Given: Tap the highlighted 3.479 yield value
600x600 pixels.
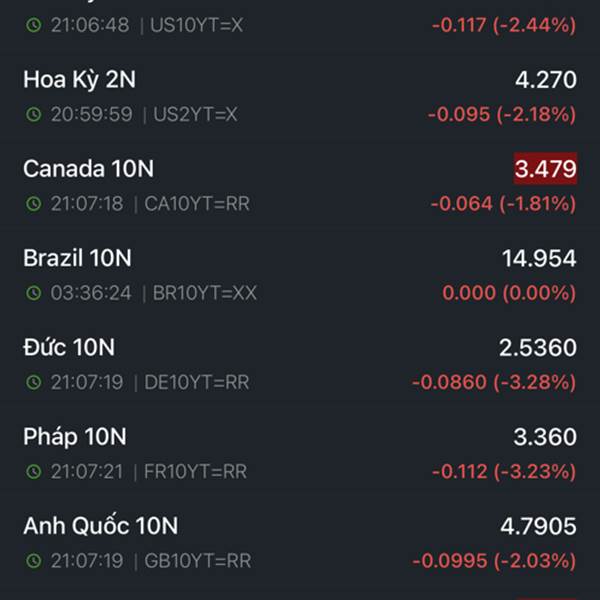Looking at the screenshot, I should (x=545, y=169).
